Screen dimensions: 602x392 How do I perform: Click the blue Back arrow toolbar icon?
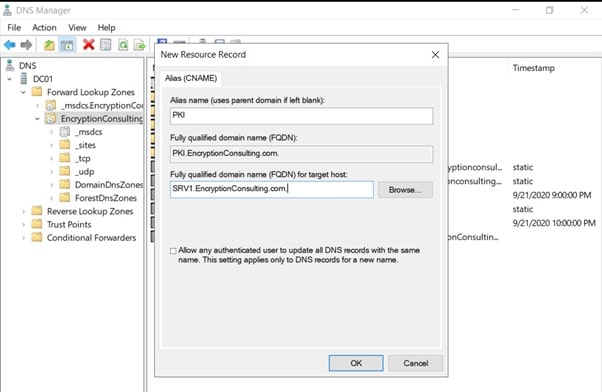click(10, 45)
